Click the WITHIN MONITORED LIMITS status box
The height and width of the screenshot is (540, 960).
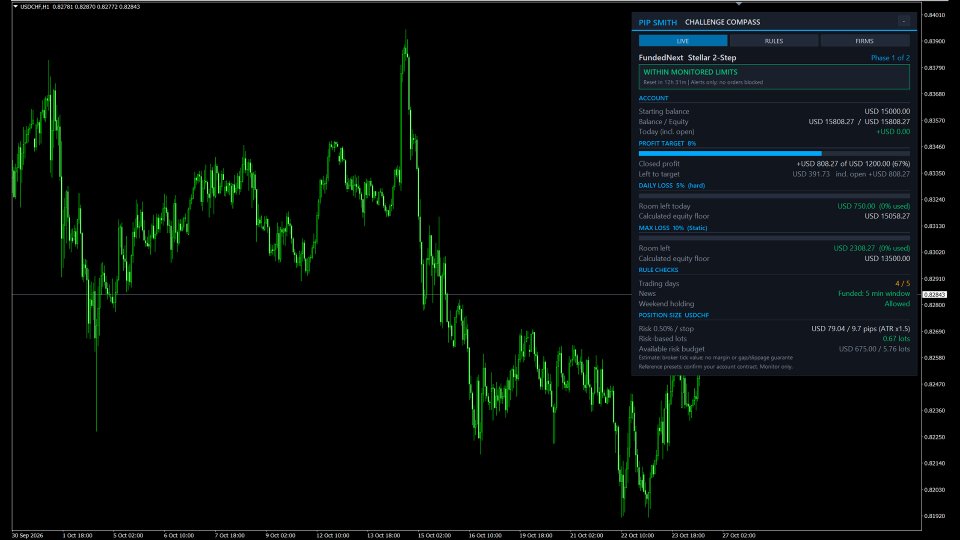[774, 77]
